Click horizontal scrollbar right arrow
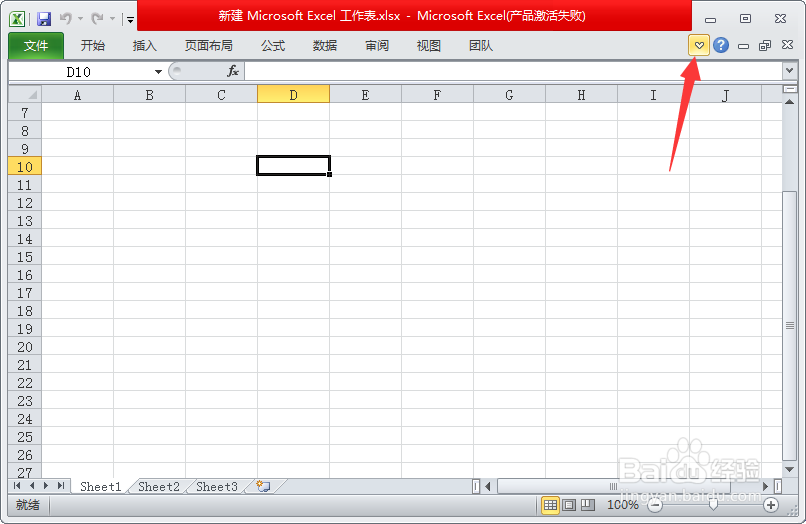 click(765, 486)
